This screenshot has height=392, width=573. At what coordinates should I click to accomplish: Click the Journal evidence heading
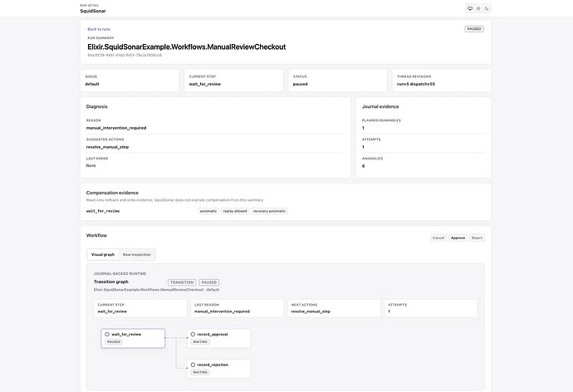[380, 106]
